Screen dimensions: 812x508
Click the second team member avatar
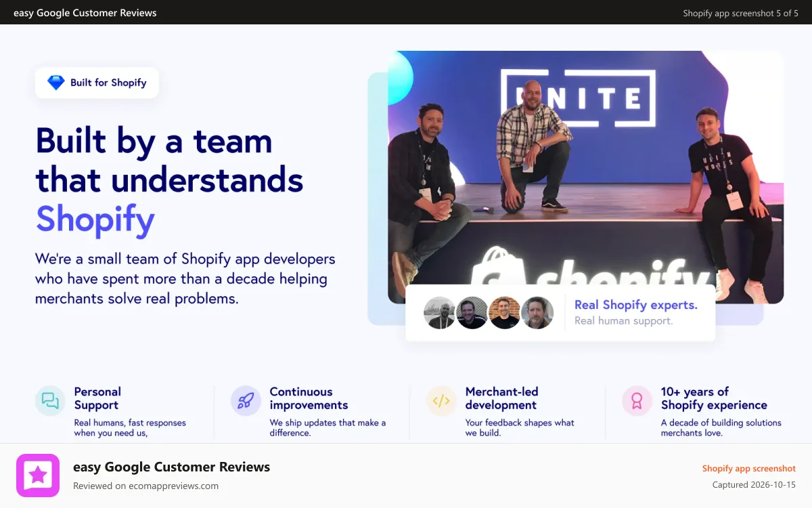pyautogui.click(x=472, y=313)
